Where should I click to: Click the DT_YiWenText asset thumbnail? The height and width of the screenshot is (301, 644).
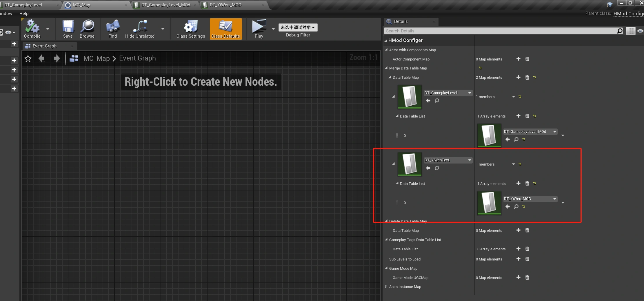tap(410, 164)
